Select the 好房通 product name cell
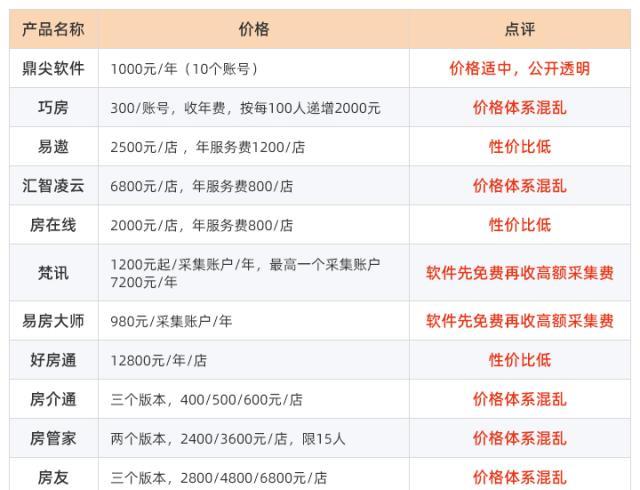This screenshot has height=490, width=640. 53,360
